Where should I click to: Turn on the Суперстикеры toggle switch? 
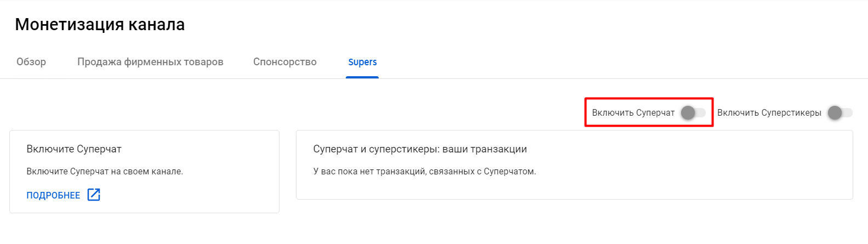tap(840, 112)
